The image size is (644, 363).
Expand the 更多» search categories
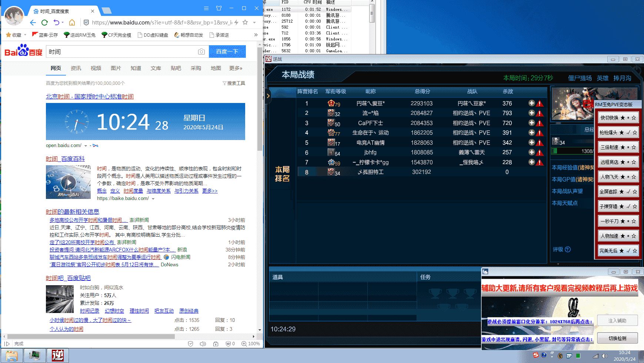pyautogui.click(x=236, y=68)
